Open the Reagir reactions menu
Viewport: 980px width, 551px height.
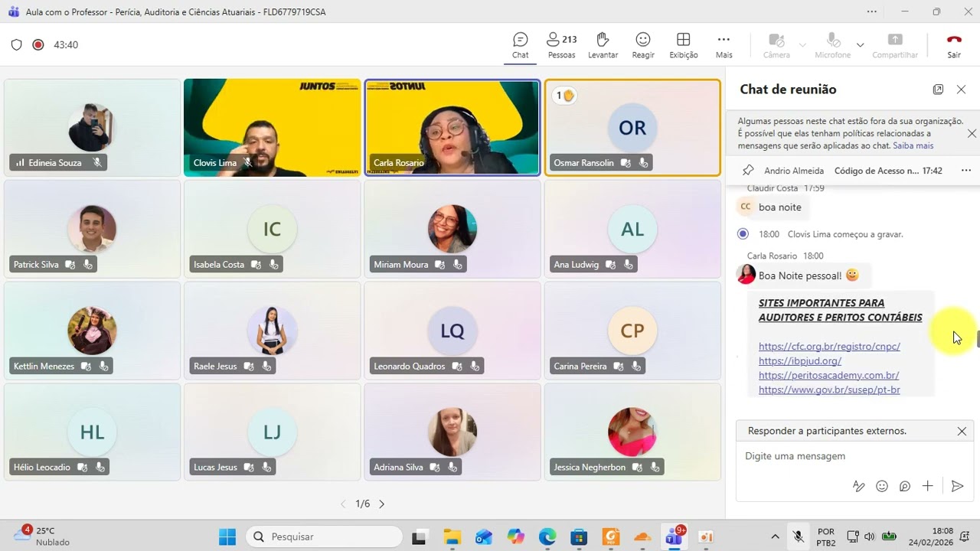point(643,45)
